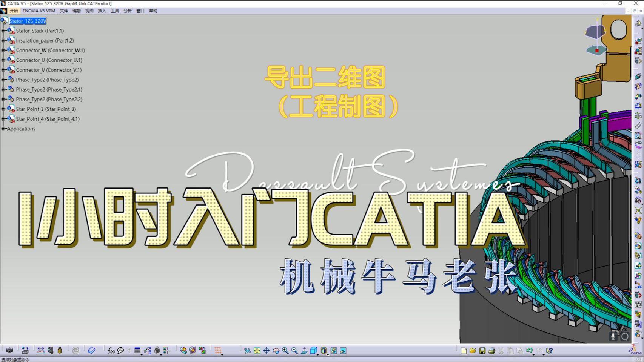644x362 pixels.
Task: Open the 编辑 (Edit) menu
Action: pyautogui.click(x=77, y=11)
